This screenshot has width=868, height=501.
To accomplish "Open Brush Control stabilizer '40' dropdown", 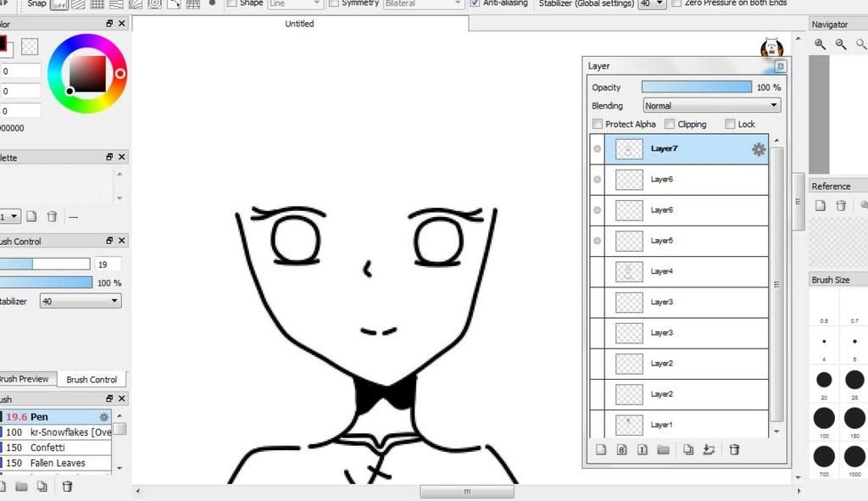I will 81,301.
